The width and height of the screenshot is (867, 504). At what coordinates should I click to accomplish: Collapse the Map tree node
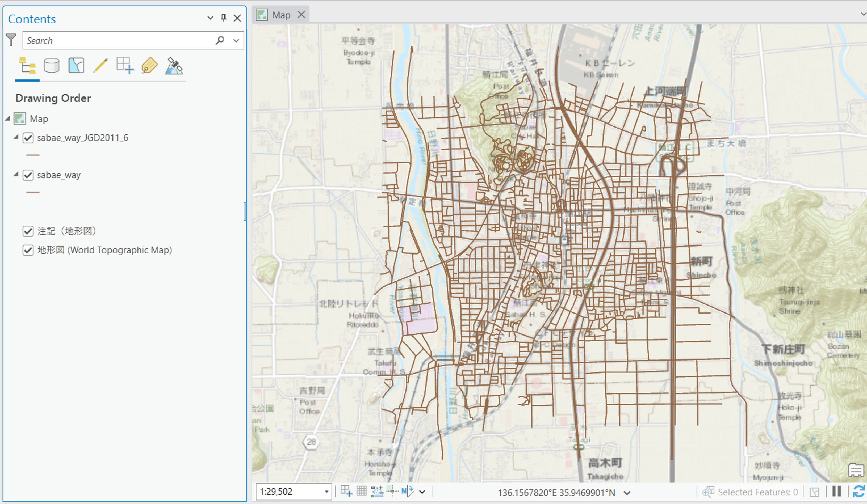(x=7, y=118)
